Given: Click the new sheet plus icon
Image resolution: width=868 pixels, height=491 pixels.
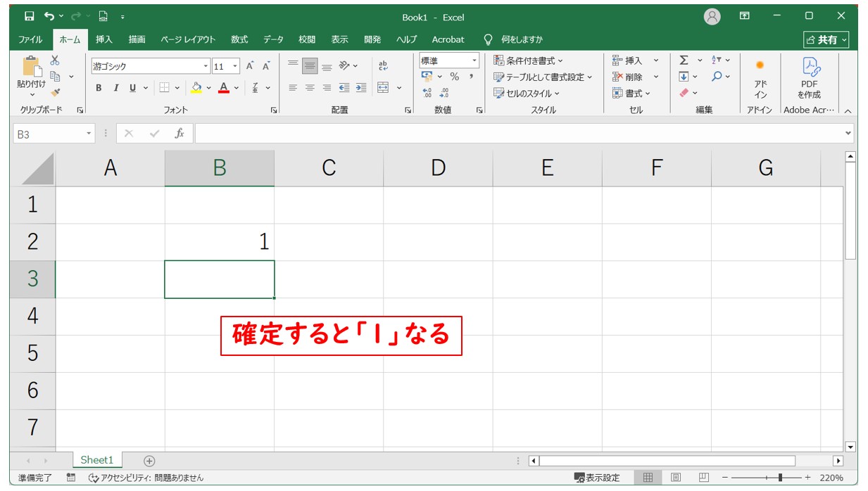Looking at the screenshot, I should coord(149,461).
